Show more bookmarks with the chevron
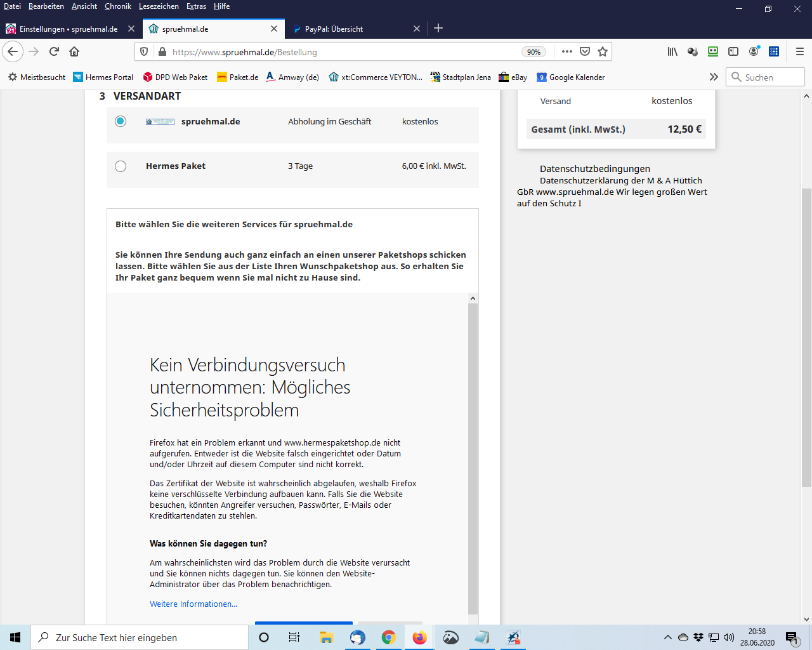The height and width of the screenshot is (650, 812). click(x=714, y=77)
